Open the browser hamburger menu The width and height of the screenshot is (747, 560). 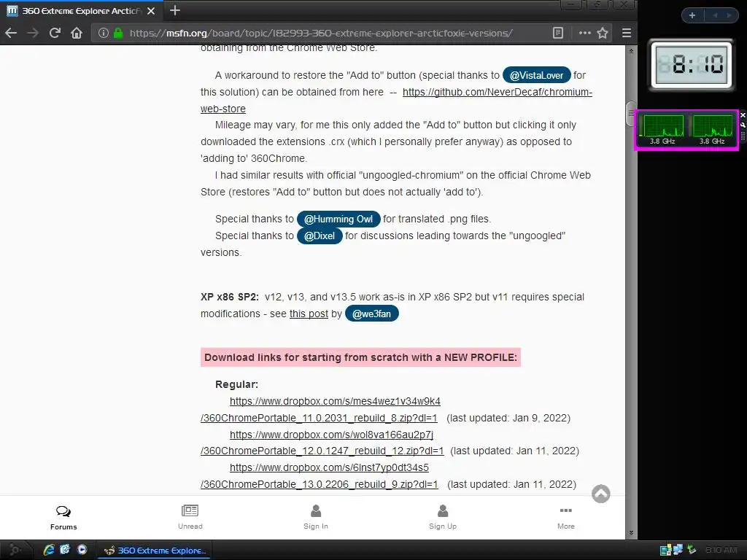coord(627,33)
